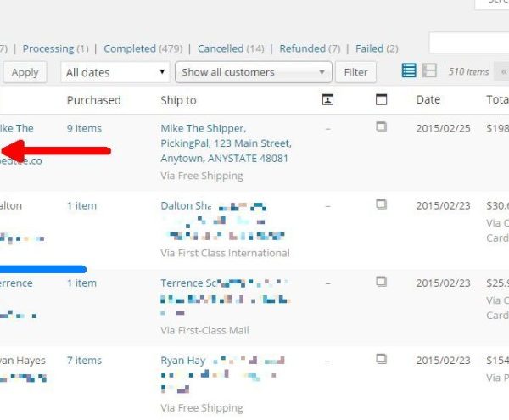
Task: Open notes icon on Terrence's order row
Action: (x=381, y=282)
